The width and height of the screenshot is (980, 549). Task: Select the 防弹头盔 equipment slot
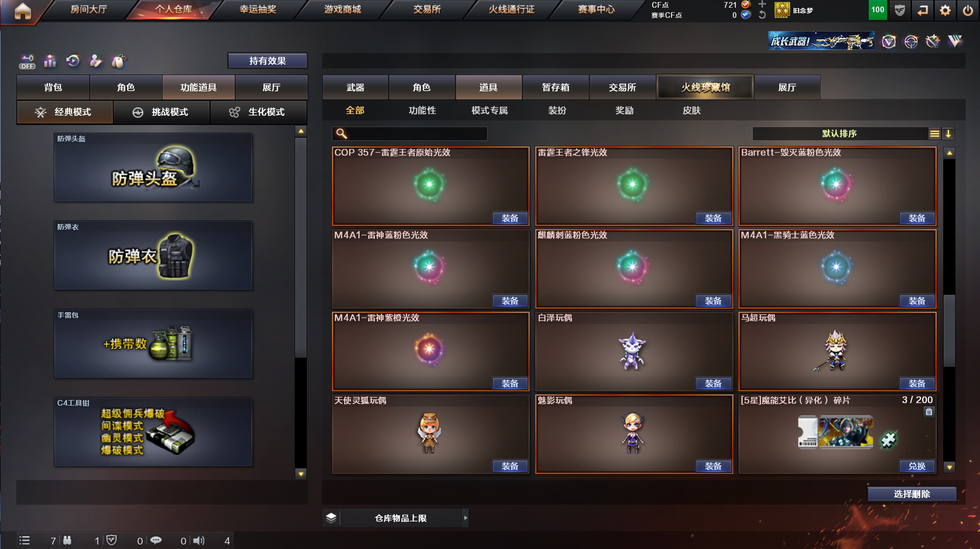[153, 167]
